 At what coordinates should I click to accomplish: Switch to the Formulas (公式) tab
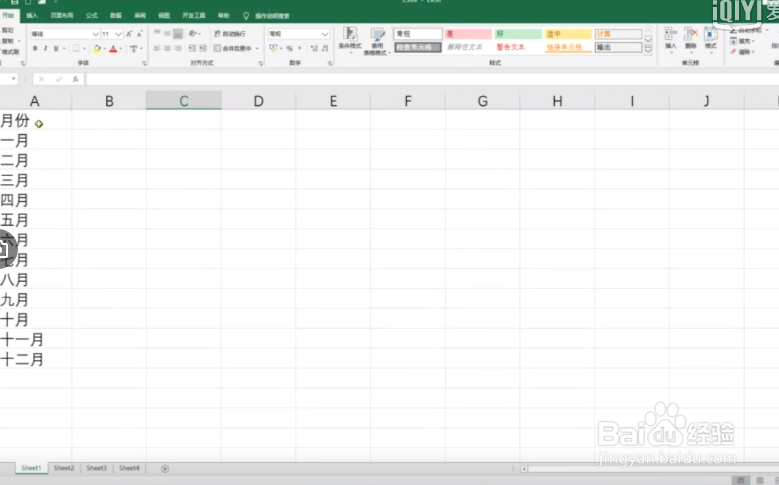click(92, 15)
